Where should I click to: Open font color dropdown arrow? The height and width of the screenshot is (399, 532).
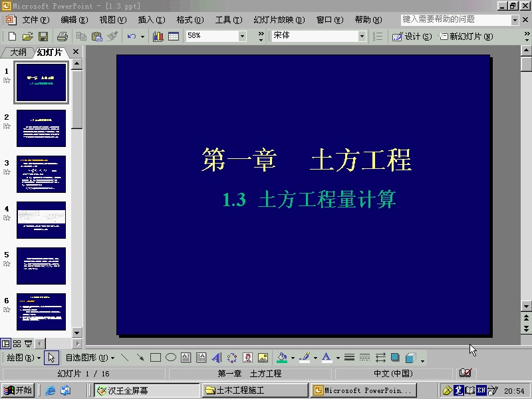click(338, 358)
